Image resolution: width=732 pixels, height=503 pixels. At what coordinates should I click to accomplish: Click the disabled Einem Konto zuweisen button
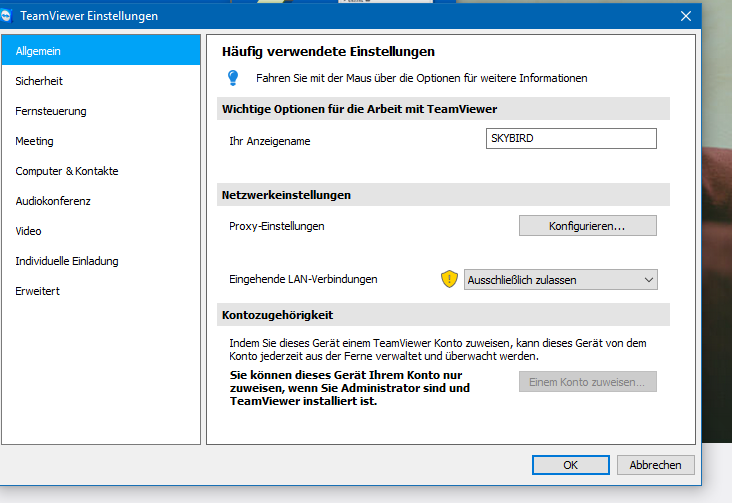point(587,382)
